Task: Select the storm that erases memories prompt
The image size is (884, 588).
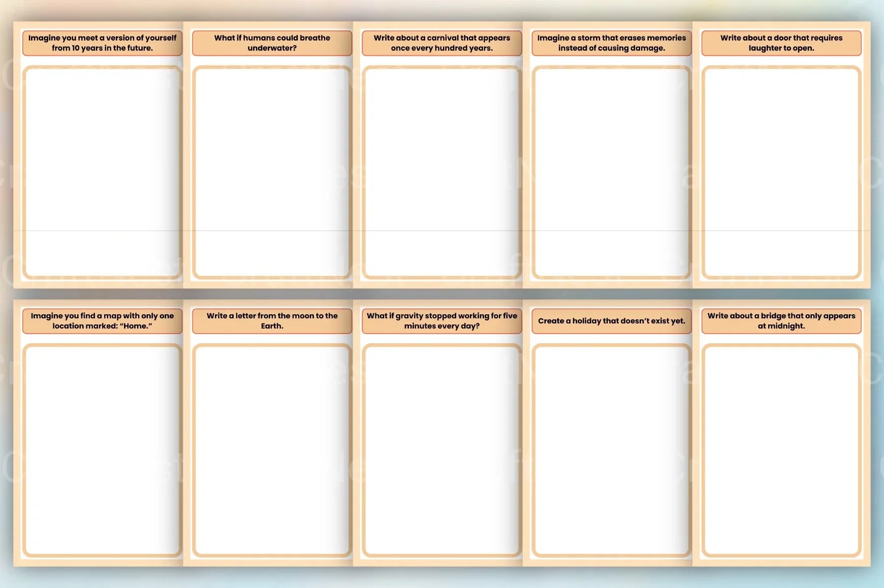Action: [611, 43]
